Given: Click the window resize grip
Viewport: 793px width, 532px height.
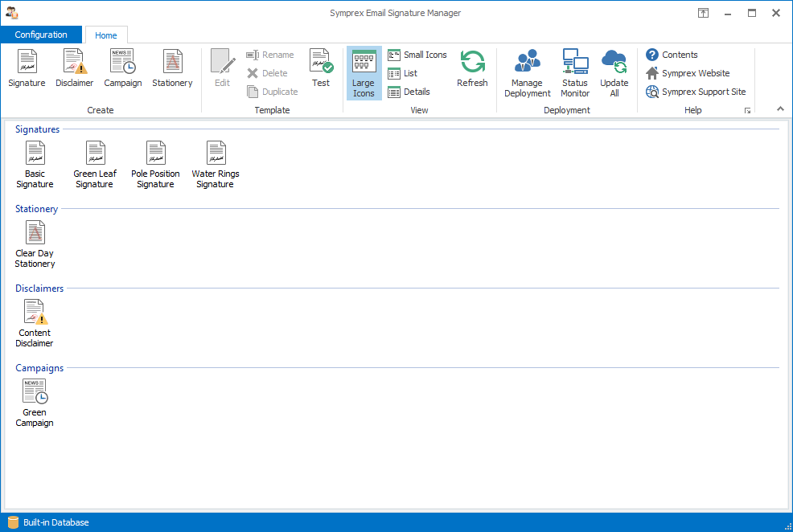Looking at the screenshot, I should [x=787, y=526].
